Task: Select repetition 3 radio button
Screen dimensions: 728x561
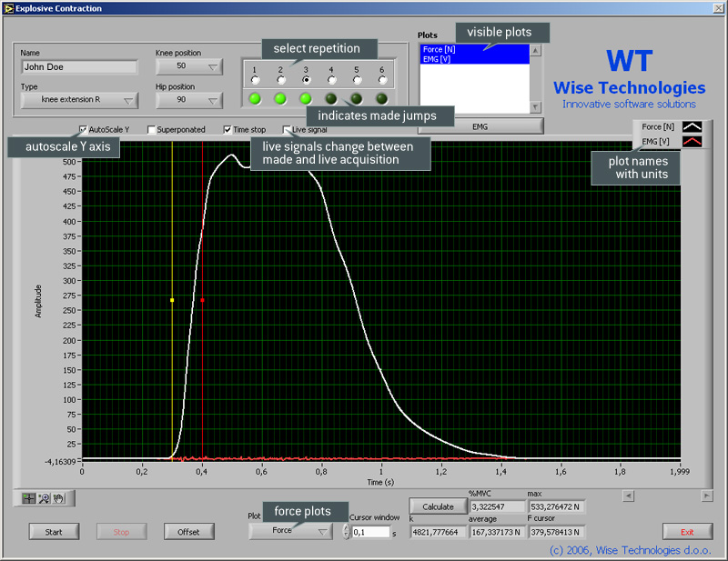Action: click(306, 80)
